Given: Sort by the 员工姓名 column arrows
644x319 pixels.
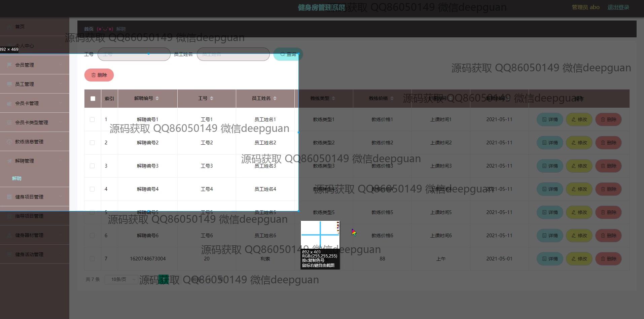Looking at the screenshot, I should [275, 98].
